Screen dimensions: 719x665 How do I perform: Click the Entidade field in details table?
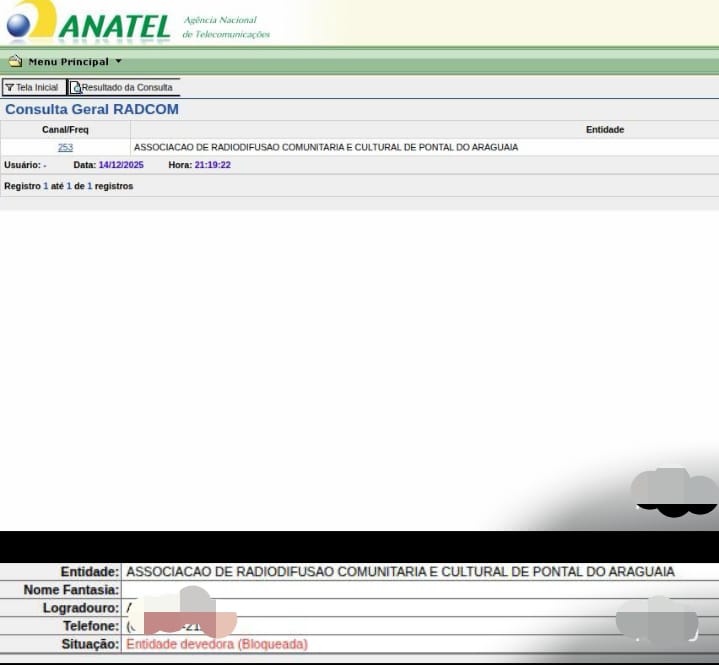(x=400, y=572)
